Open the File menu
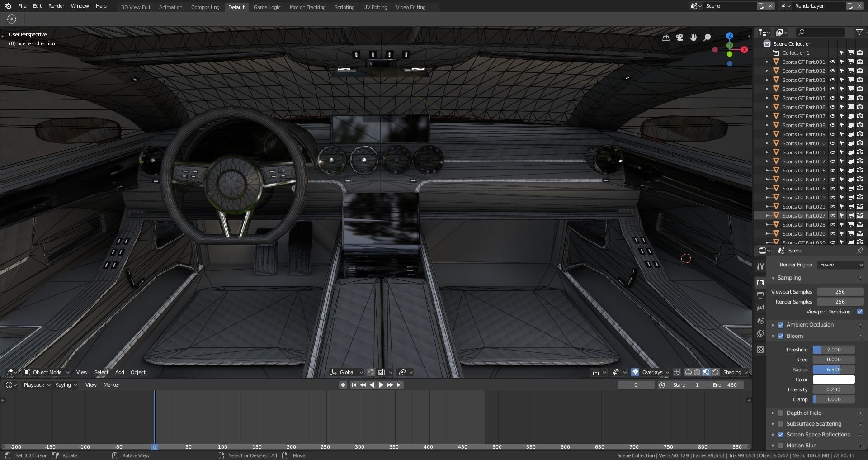This screenshot has height=460, width=868. click(x=22, y=6)
